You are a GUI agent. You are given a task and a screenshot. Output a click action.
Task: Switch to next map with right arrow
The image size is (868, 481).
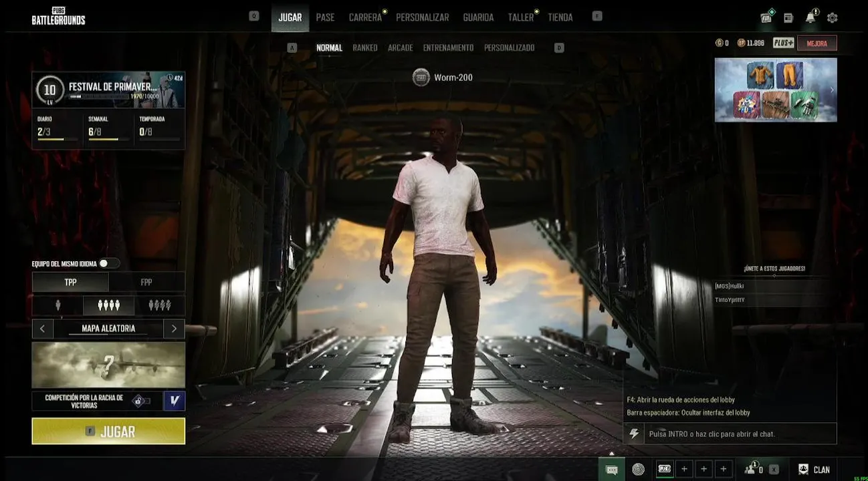point(174,329)
